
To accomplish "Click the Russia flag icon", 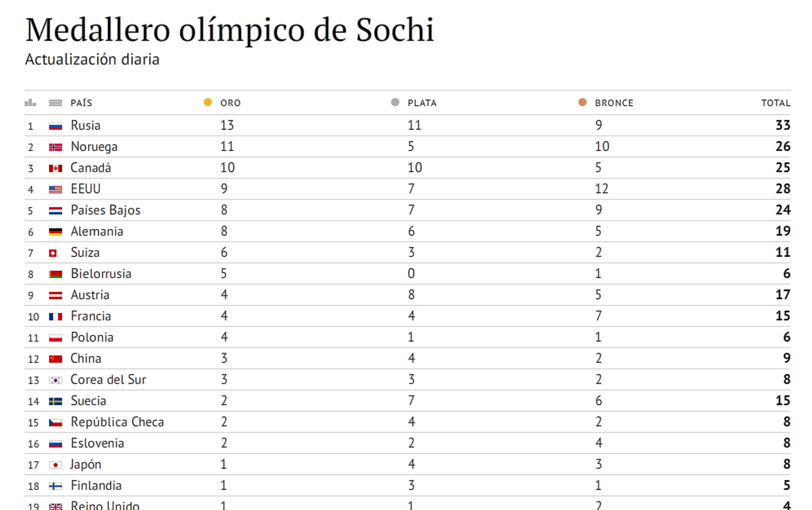I will 55,126.
